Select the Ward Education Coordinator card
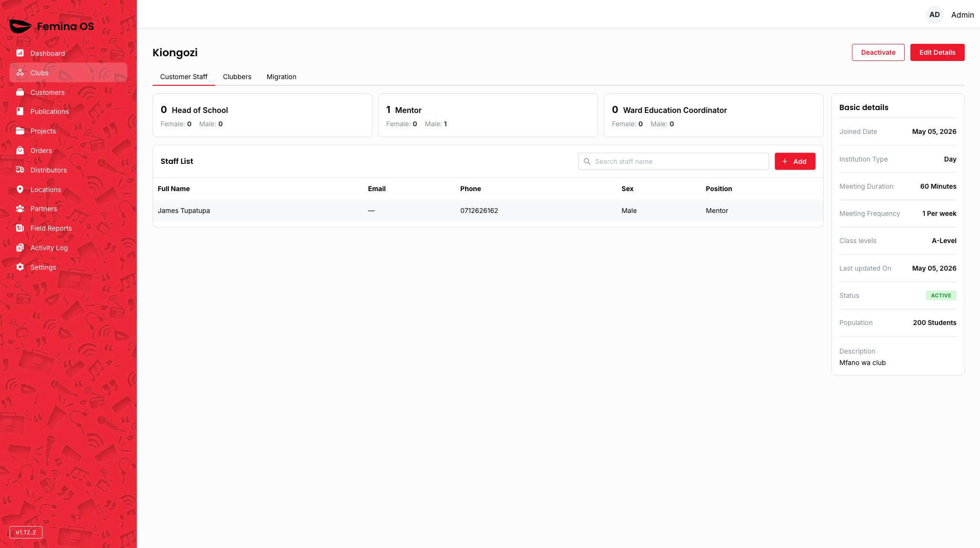 (713, 115)
